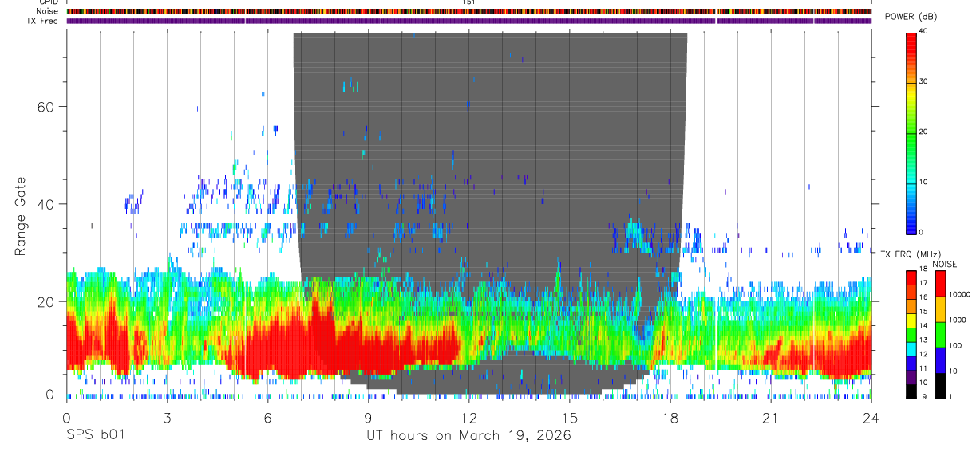Click the NOISE legend title

tap(944, 264)
